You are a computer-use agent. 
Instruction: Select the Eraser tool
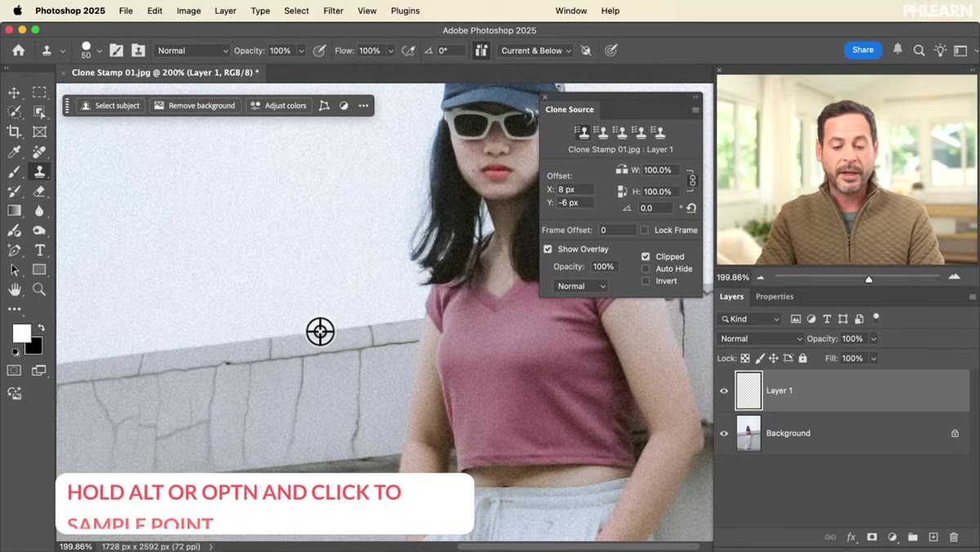click(x=39, y=191)
